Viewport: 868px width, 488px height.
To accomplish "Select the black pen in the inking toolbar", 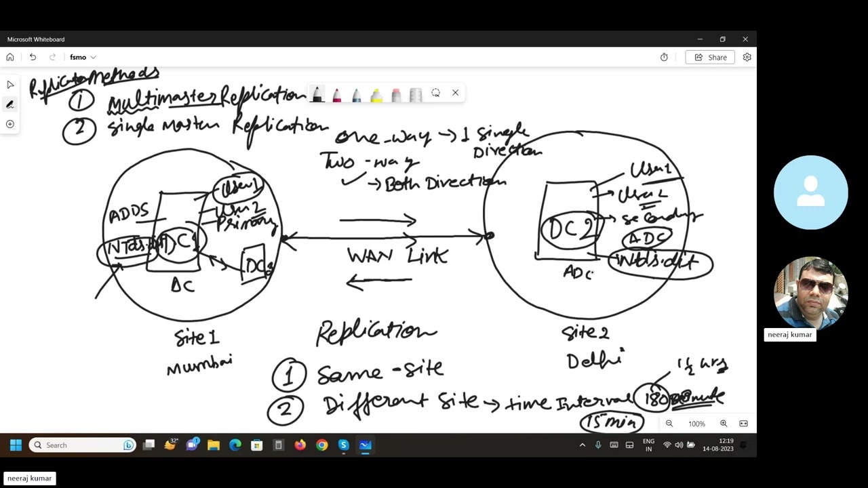I will tap(317, 94).
